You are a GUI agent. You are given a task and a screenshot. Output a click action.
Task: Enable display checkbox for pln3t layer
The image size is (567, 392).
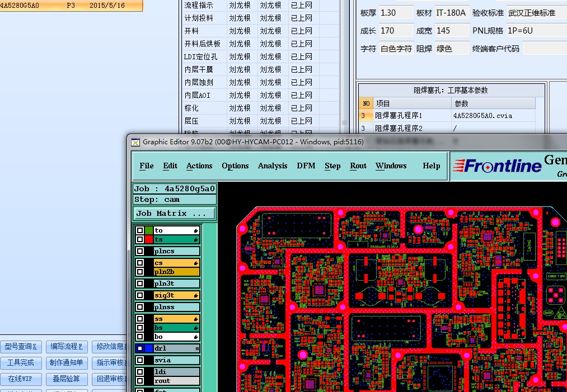pos(140,284)
